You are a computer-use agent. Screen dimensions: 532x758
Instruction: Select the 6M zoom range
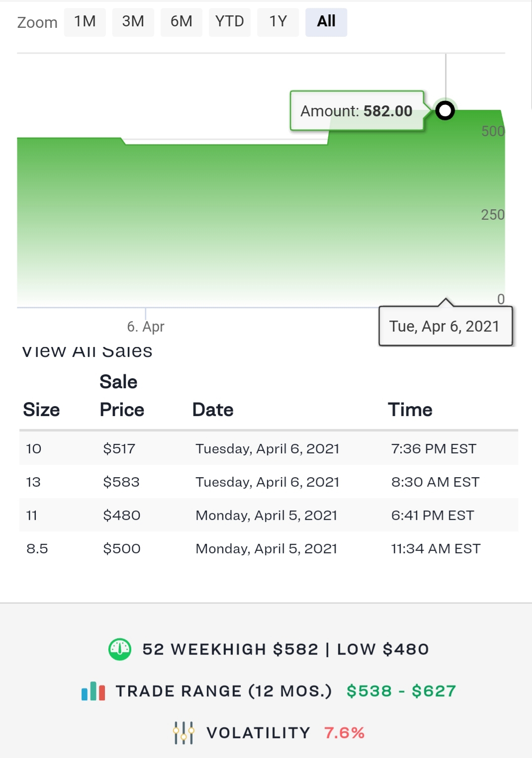[181, 22]
